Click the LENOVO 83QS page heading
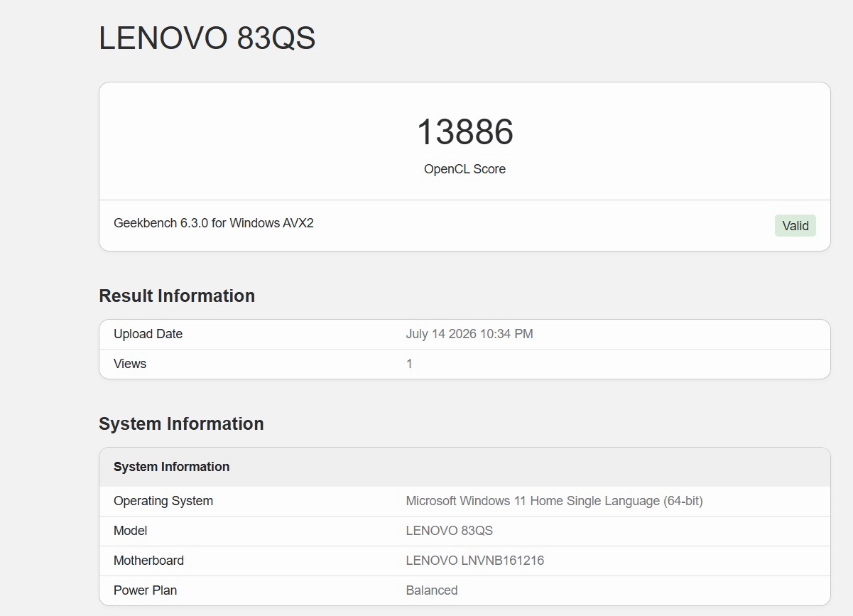Viewport: 853px width, 616px height. 207,38
